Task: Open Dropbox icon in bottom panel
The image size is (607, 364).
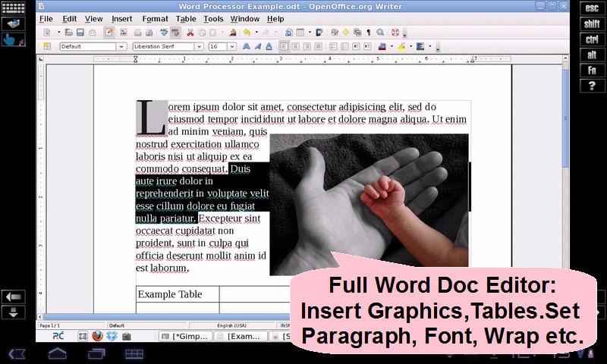Action: pyautogui.click(x=112, y=336)
